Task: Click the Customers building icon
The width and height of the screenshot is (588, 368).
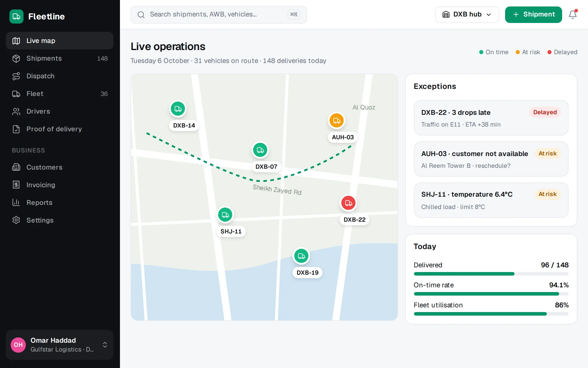Action: (16, 167)
